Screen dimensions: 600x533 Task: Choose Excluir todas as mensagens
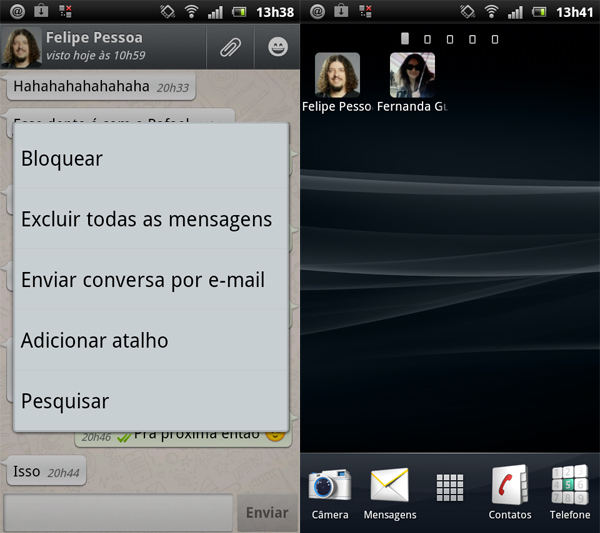(150, 219)
